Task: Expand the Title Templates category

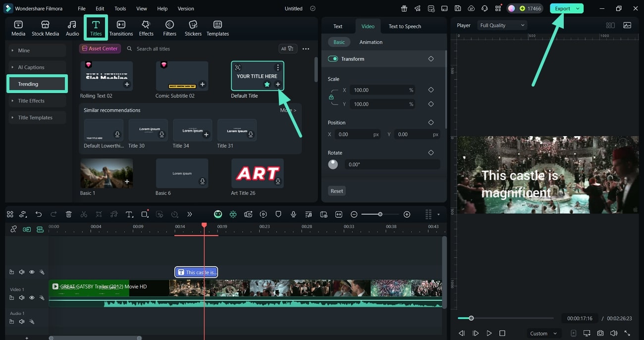Action: (36, 118)
